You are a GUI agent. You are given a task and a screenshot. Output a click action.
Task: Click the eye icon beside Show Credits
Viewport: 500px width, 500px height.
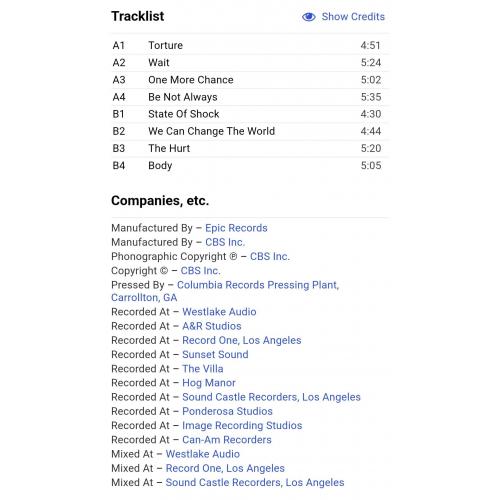coord(309,17)
